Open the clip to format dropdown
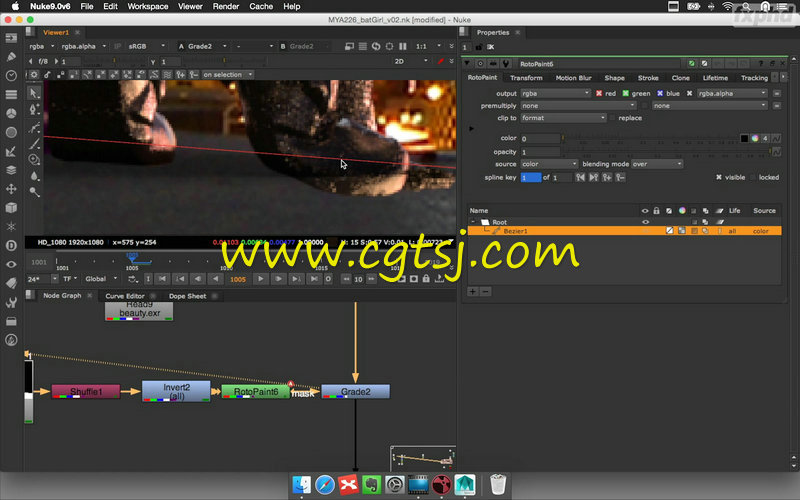This screenshot has height=500, width=800. pyautogui.click(x=563, y=118)
